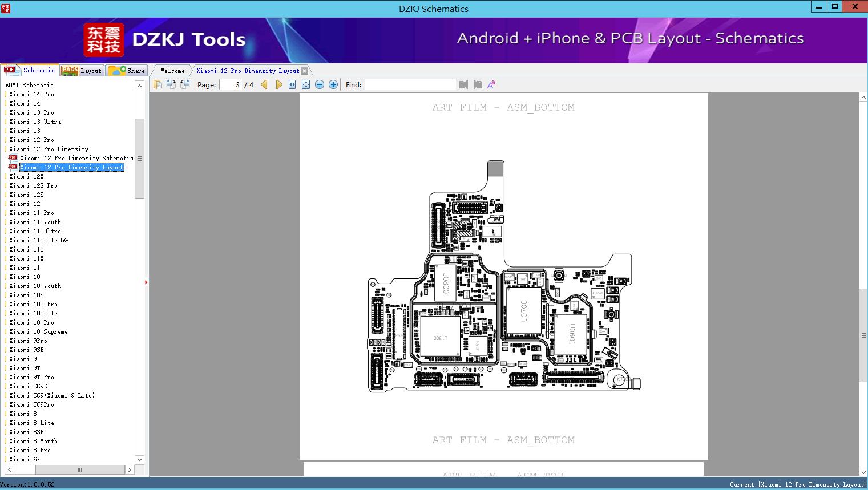Click the PDF icon of the Dimensity Layout file

pyautogui.click(x=13, y=167)
